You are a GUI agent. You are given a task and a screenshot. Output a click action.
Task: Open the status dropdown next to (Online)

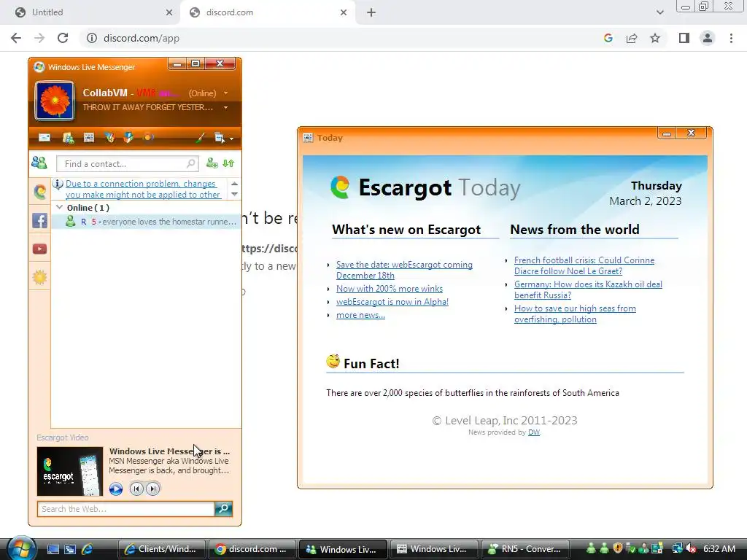pos(226,93)
